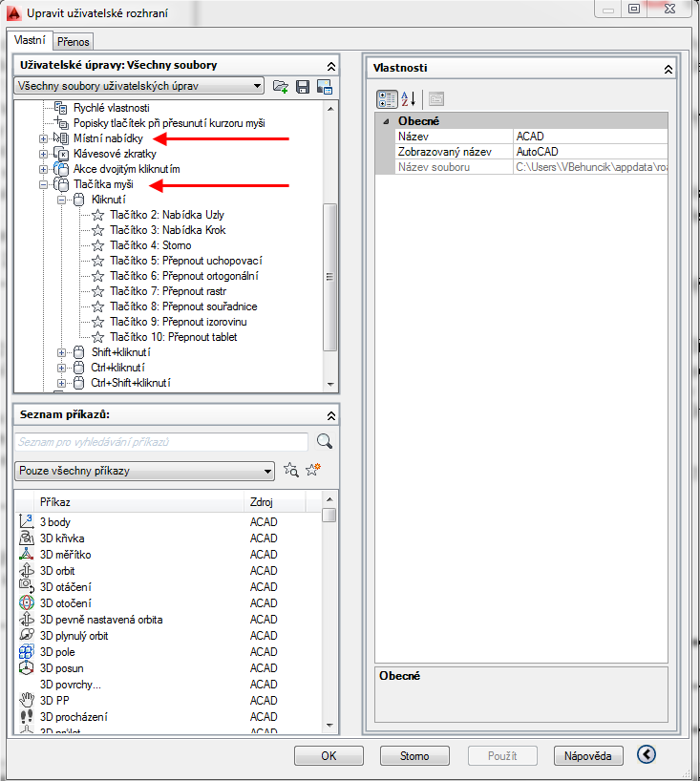Viewport: 700px width, 781px height.
Task: Expand the Shift+kliknutí node
Action: pos(62,352)
